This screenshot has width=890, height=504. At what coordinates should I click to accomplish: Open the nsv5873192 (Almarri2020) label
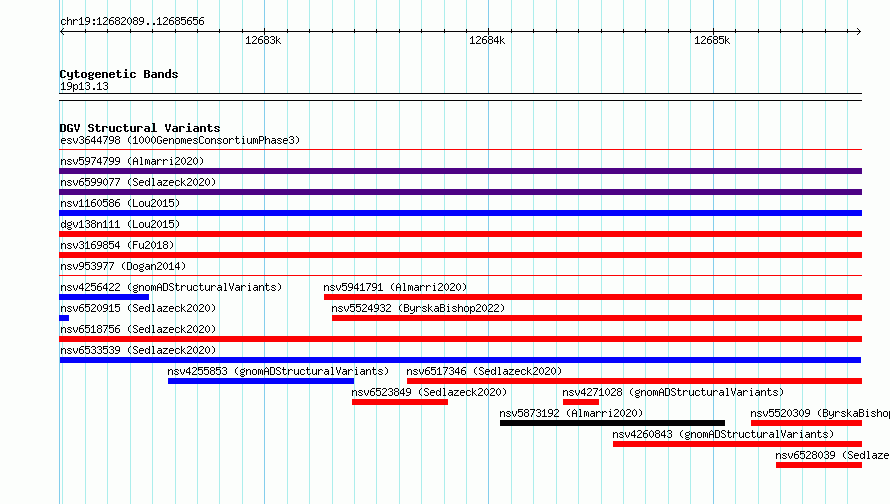click(571, 413)
